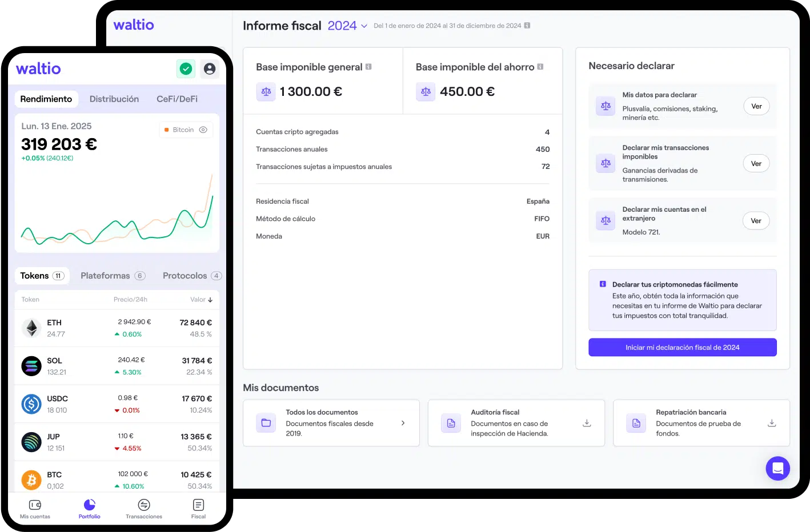Click info icon beside Base imponible general

(x=368, y=67)
